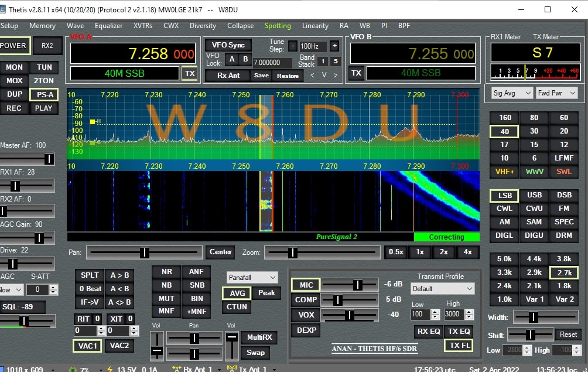Open the Equalizer menu

[108, 26]
